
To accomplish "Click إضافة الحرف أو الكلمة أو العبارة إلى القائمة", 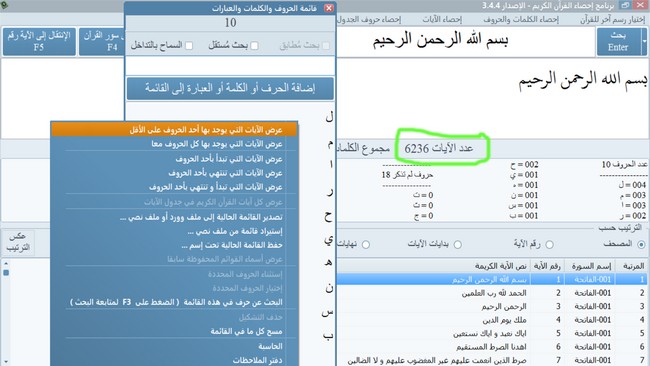I will [230, 88].
